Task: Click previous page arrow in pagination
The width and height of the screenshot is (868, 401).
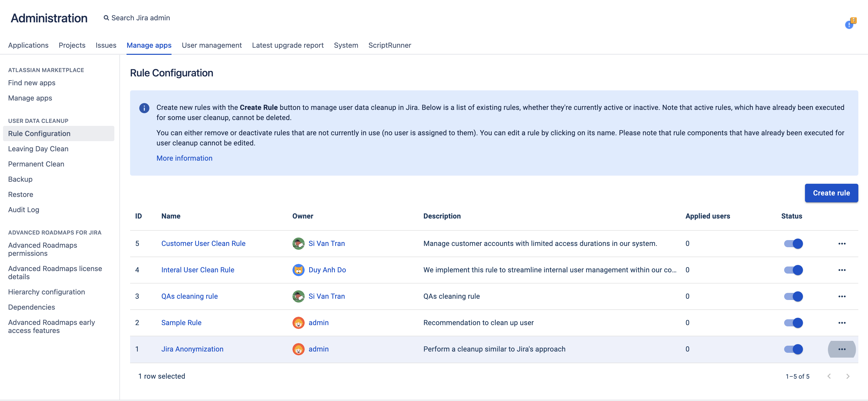Action: click(x=829, y=376)
